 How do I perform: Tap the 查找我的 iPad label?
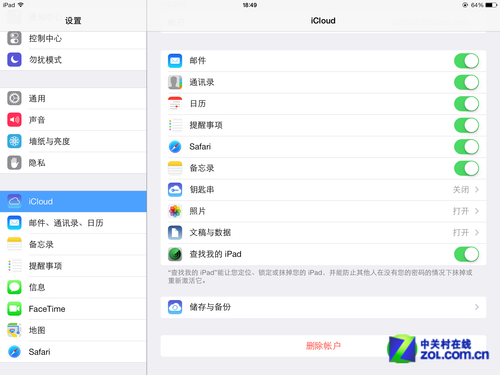tap(215, 254)
